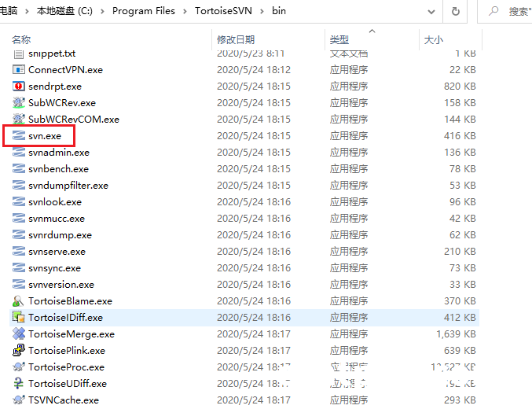Image resolution: width=532 pixels, height=409 pixels.
Task: Select the file name snippet.txt
Action: [x=52, y=53]
